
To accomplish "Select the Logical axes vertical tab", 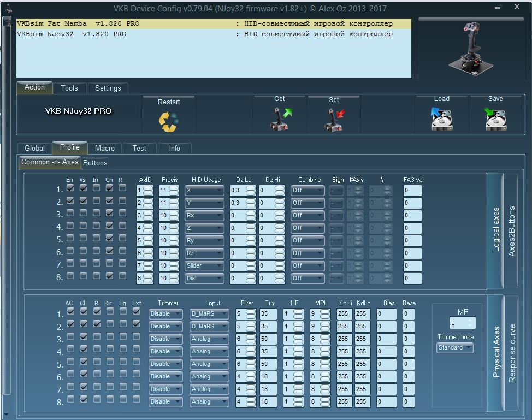I will pos(495,230).
